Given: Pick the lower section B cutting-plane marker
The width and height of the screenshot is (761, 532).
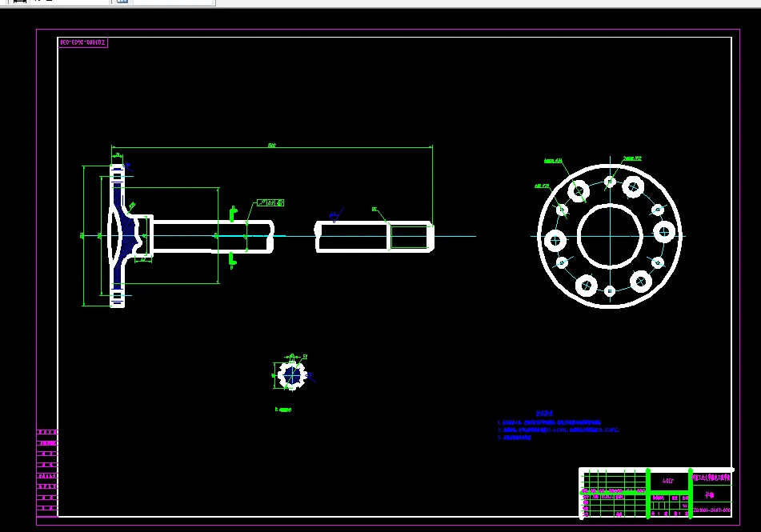Looking at the screenshot, I should (233, 261).
